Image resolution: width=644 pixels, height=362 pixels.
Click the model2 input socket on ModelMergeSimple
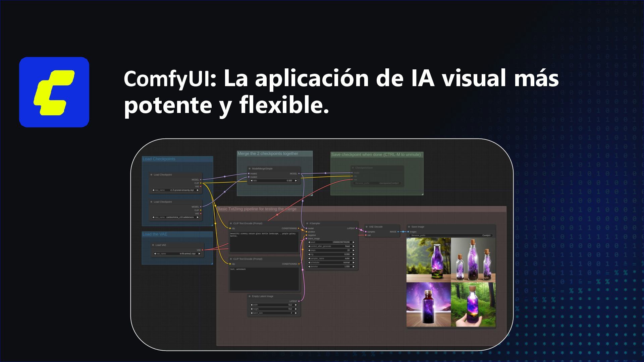coord(249,177)
